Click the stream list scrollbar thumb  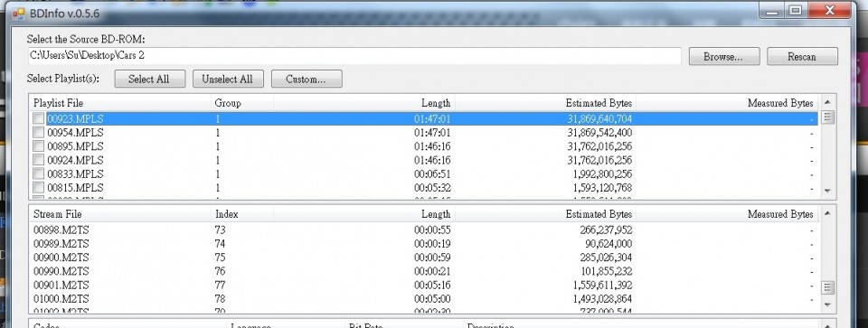tap(827, 287)
